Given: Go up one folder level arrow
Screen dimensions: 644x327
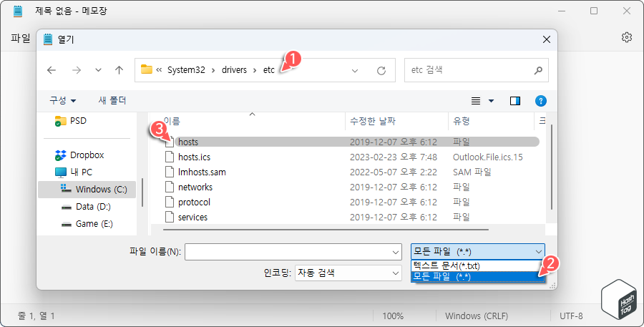Looking at the screenshot, I should [x=119, y=70].
